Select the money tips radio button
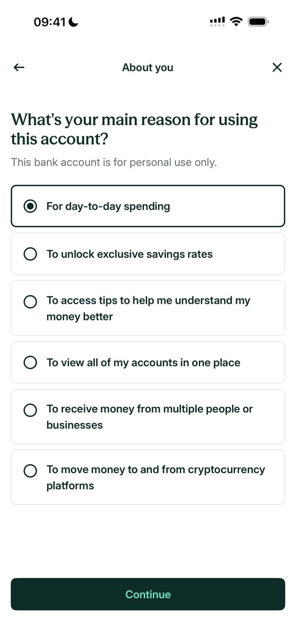 pos(30,302)
